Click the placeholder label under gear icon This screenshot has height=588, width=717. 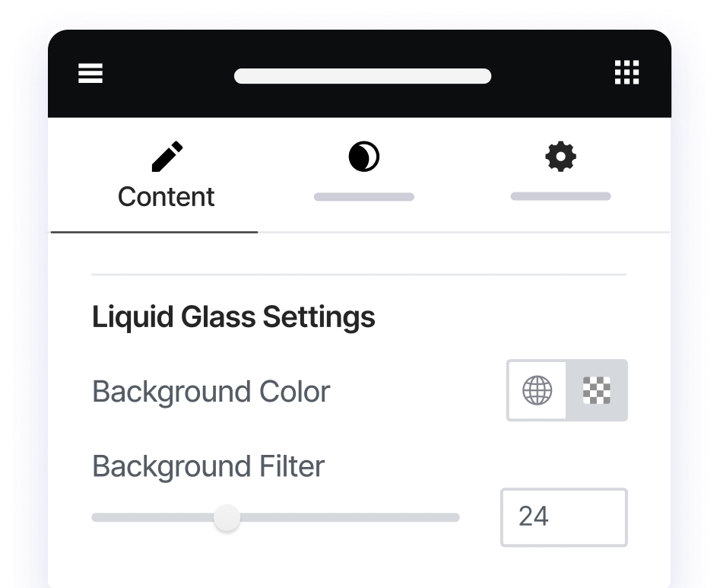pos(560,196)
